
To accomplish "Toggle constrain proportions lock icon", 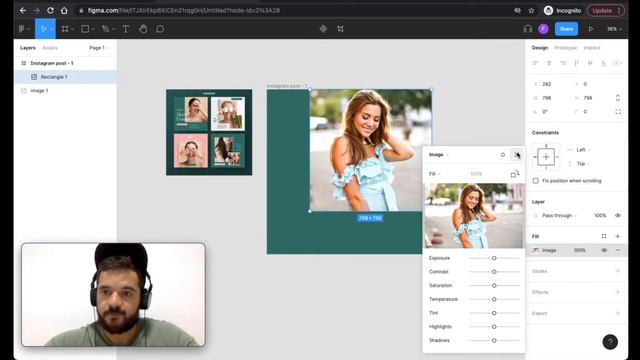I will [x=618, y=98].
